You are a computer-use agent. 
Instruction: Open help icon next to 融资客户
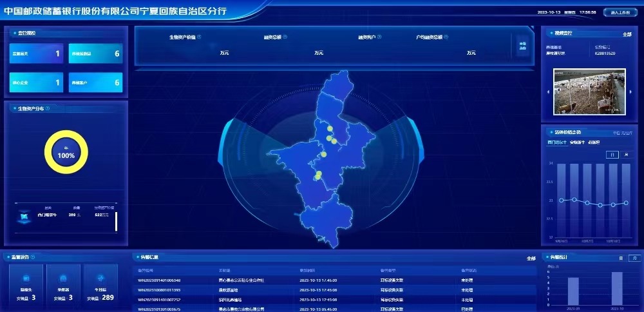[379, 37]
